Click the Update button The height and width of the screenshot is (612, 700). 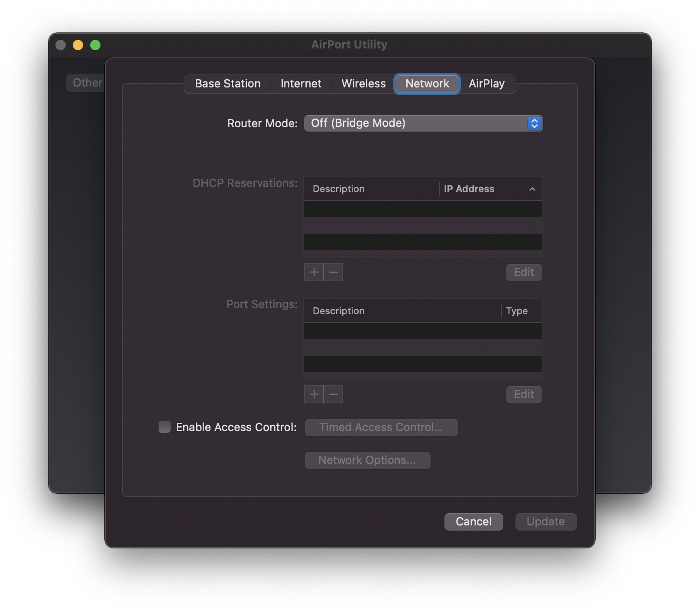pos(546,522)
